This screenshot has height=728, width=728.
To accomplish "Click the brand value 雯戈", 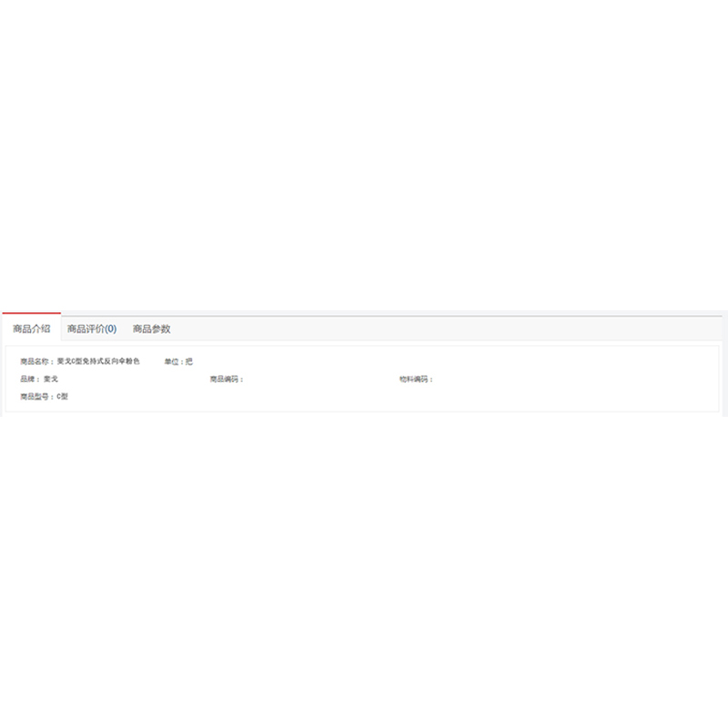I will [x=51, y=379].
